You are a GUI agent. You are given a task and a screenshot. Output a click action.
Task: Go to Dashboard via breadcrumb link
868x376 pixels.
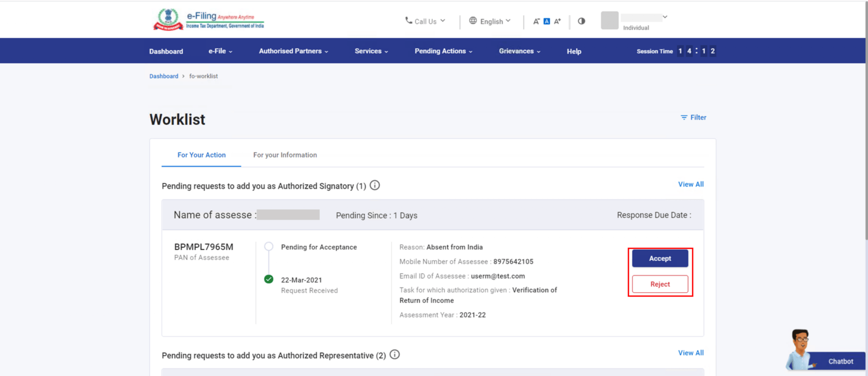[164, 76]
